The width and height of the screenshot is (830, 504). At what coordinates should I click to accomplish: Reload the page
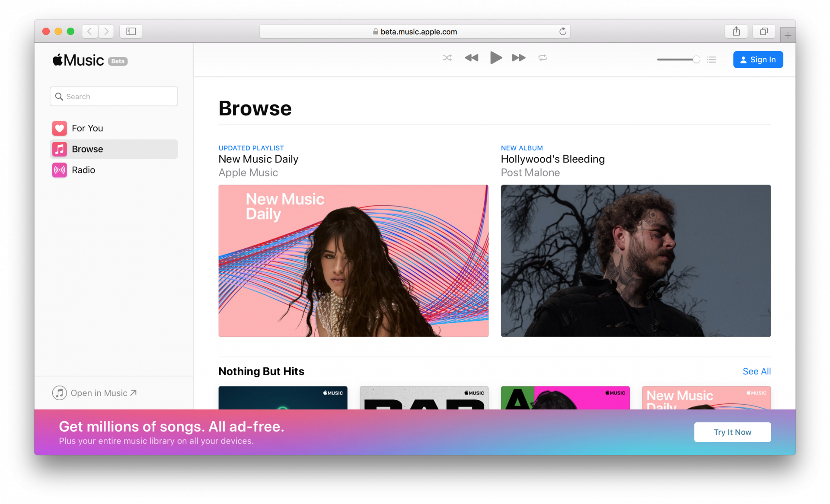(562, 31)
